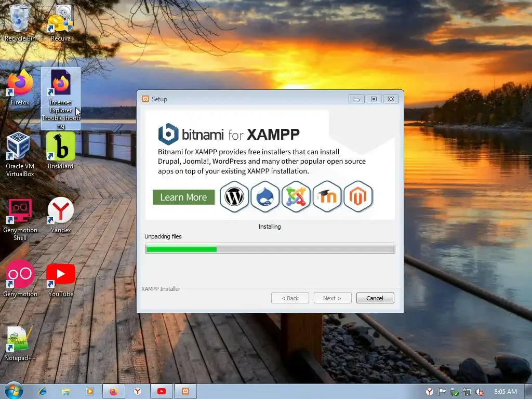Click the disabled Next button

(x=332, y=298)
